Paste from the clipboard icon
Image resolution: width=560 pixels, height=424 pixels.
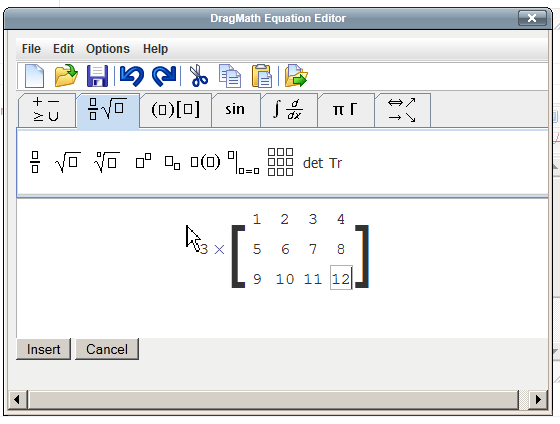point(262,76)
